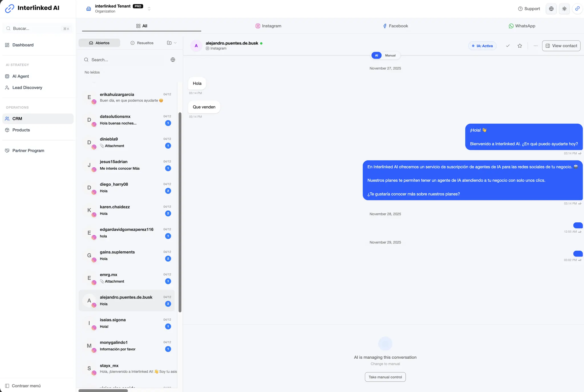Viewport: 584px width, 392px height.
Task: Open emrg.mx conversation
Action: tap(127, 278)
